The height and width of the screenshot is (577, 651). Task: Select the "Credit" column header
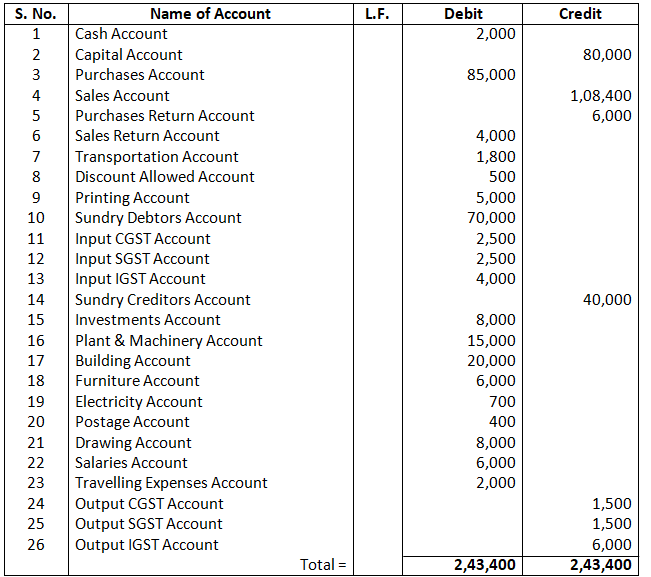tap(580, 14)
